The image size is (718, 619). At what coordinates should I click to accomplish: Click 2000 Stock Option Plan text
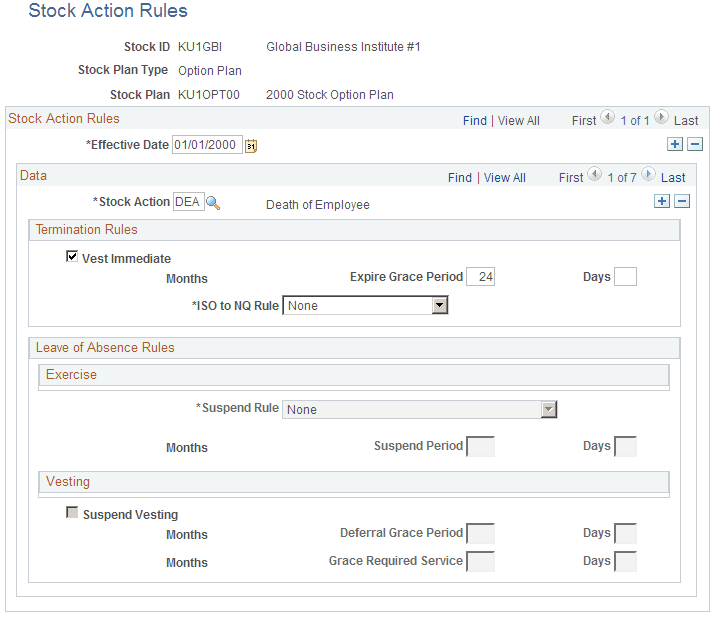pyautogui.click(x=330, y=95)
